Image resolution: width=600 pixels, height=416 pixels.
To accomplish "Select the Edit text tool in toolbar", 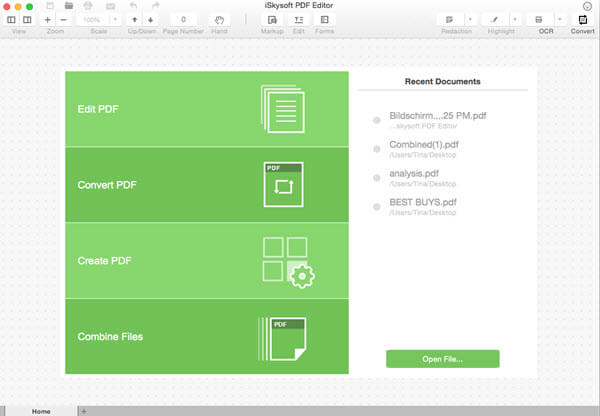I will [298, 20].
